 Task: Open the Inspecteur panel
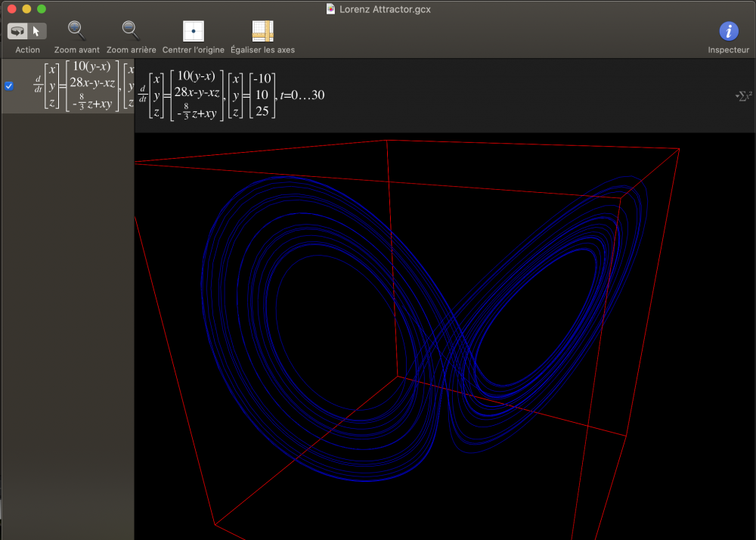tap(728, 31)
